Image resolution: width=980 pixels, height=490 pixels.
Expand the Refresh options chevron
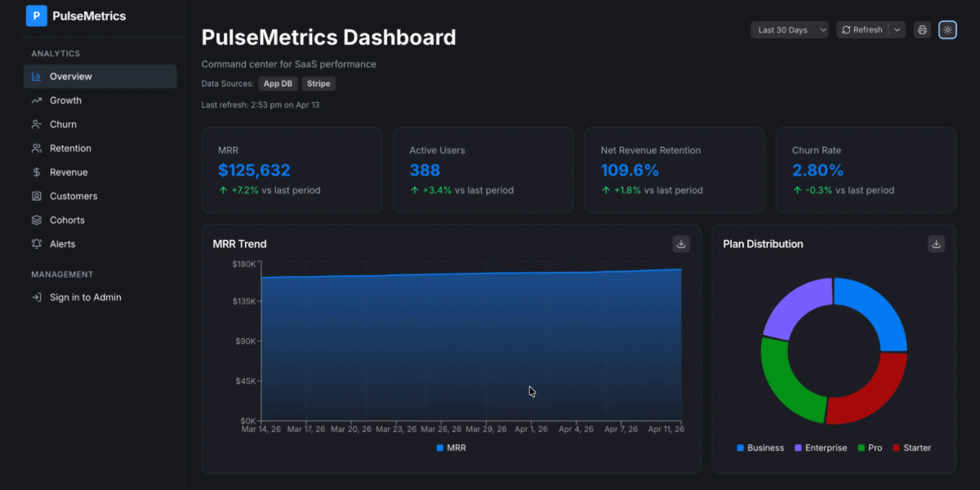pos(898,30)
